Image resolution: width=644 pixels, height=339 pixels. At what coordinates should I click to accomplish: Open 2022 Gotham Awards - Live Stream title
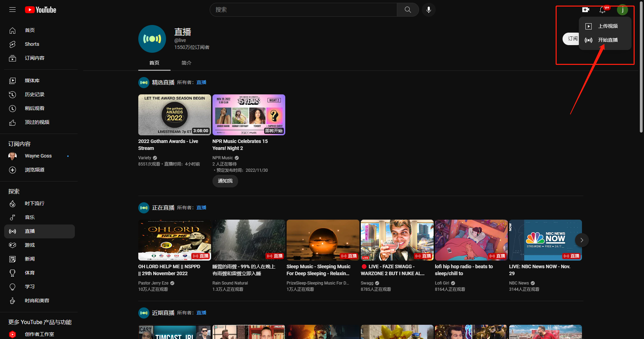(x=168, y=145)
